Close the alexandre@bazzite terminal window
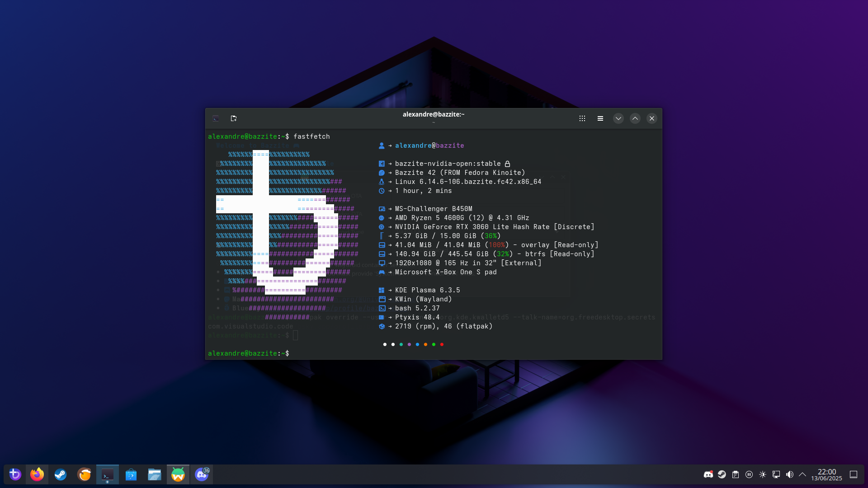The image size is (868, 488). 651,118
